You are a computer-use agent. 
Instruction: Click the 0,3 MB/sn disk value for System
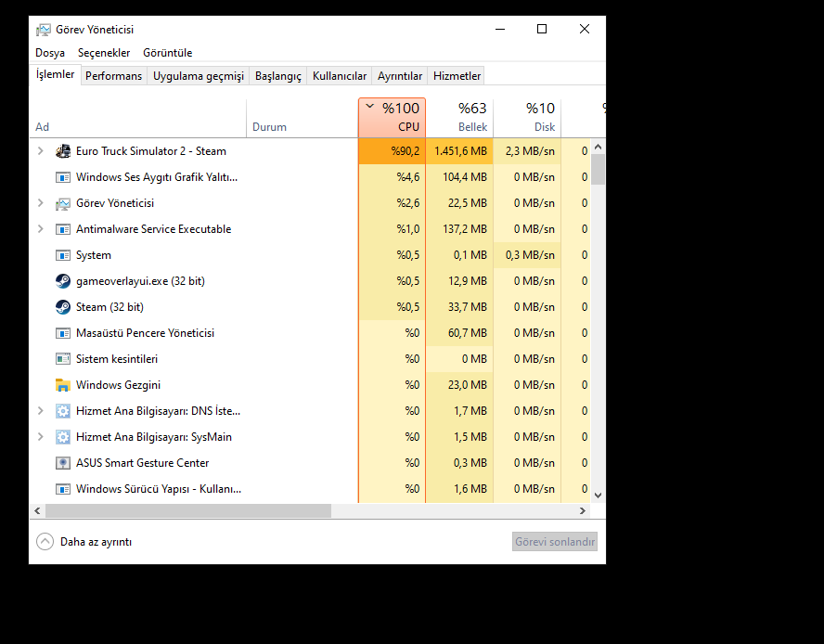530,255
